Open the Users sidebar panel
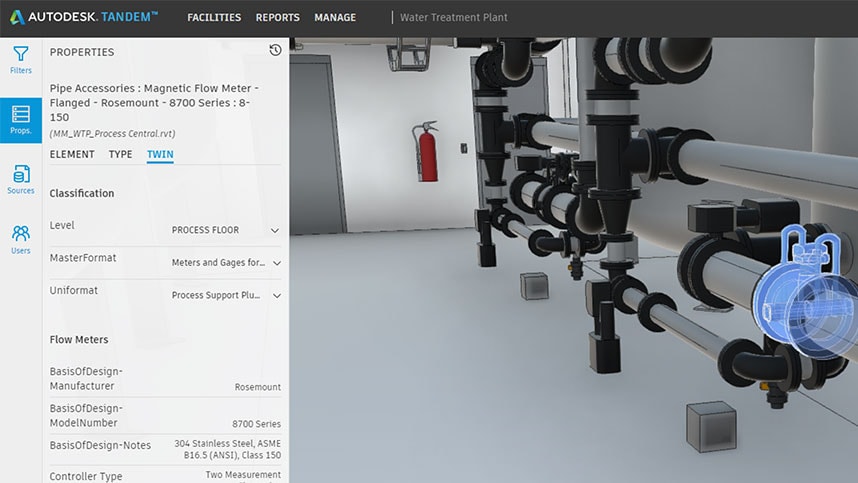This screenshot has height=483, width=858. (21, 240)
